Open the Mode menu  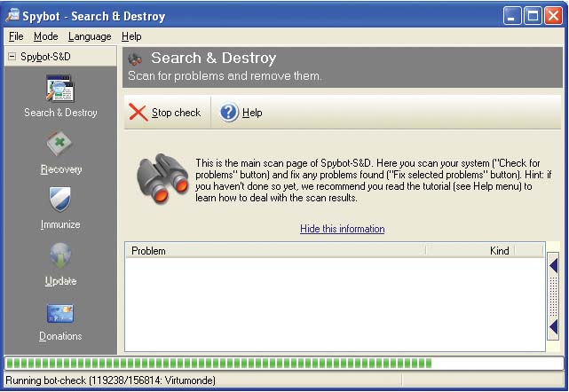pyautogui.click(x=45, y=36)
